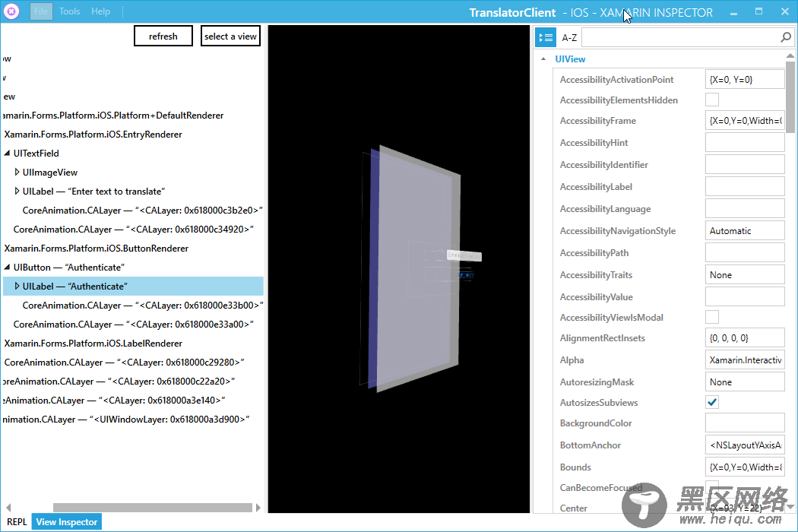Select CALayer 0x618000e33b00 row
Screen dimensions: 798x532
pyautogui.click(x=143, y=306)
